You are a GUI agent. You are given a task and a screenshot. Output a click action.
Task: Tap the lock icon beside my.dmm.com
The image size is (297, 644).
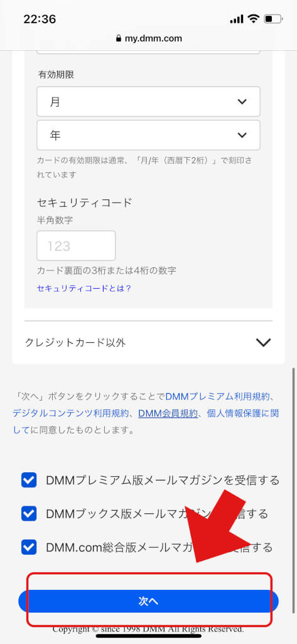(x=119, y=38)
